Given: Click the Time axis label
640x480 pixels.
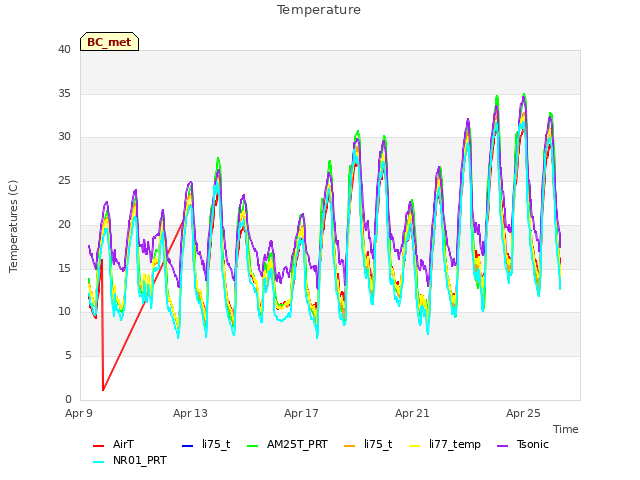Looking at the screenshot, I should pos(566,429).
